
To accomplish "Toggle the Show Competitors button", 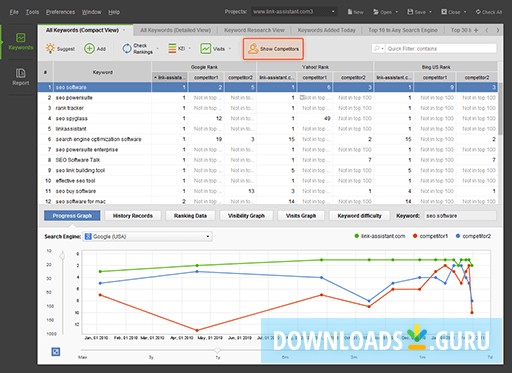I will (x=273, y=49).
